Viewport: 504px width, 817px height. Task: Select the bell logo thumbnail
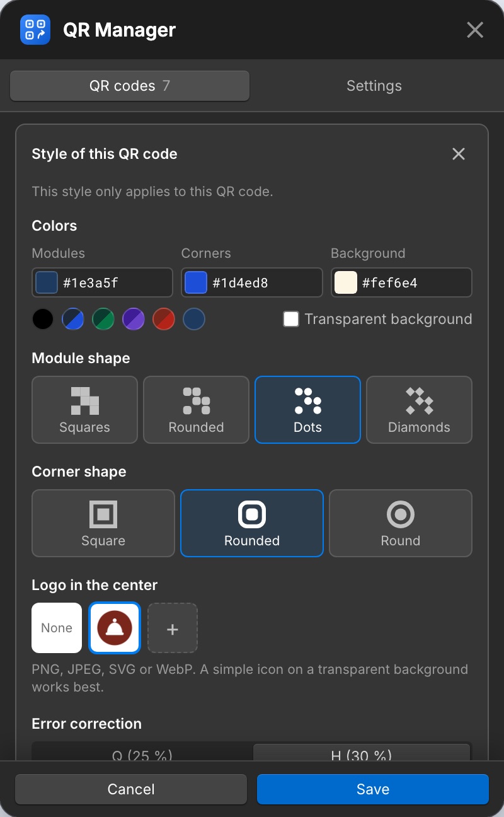click(x=115, y=628)
